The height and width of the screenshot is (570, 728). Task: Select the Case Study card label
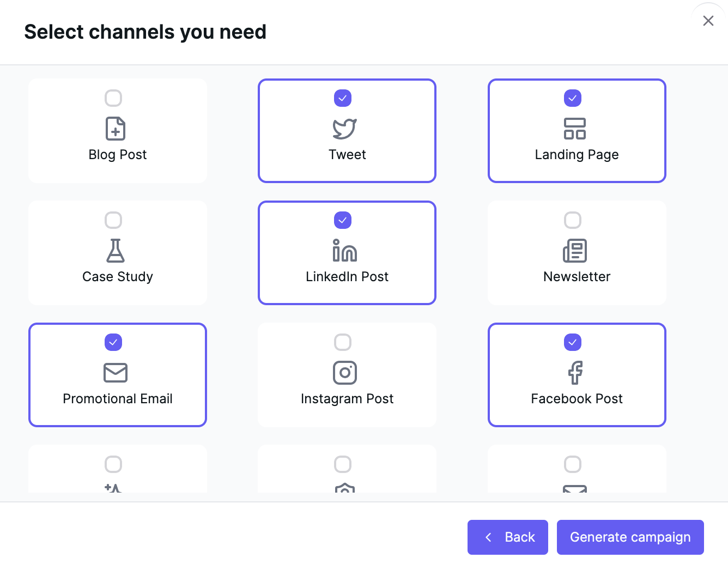coord(118,277)
